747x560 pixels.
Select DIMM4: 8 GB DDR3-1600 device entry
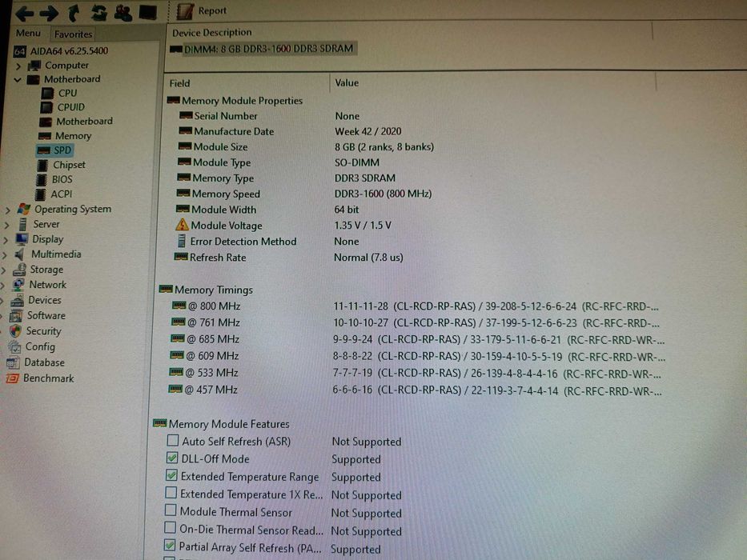[x=263, y=49]
